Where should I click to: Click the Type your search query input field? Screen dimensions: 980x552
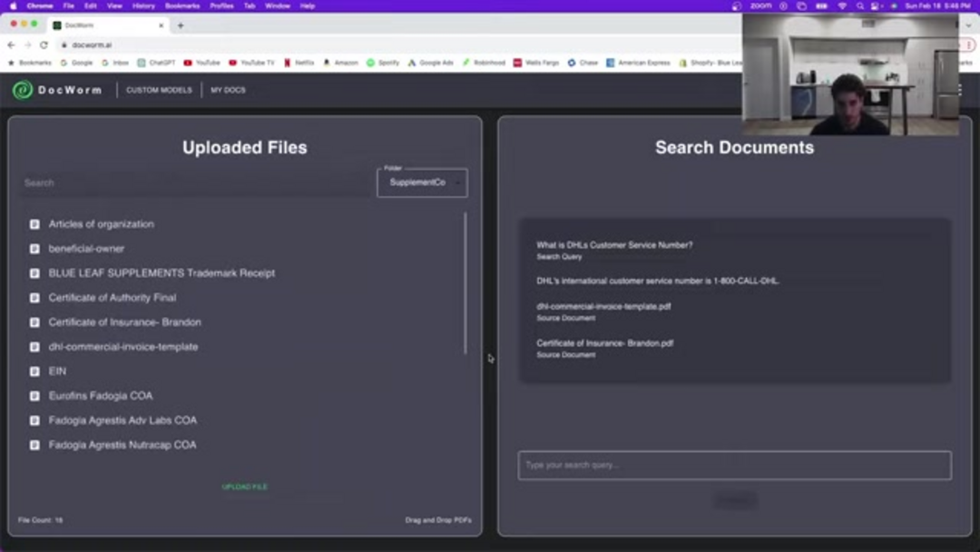pos(735,465)
